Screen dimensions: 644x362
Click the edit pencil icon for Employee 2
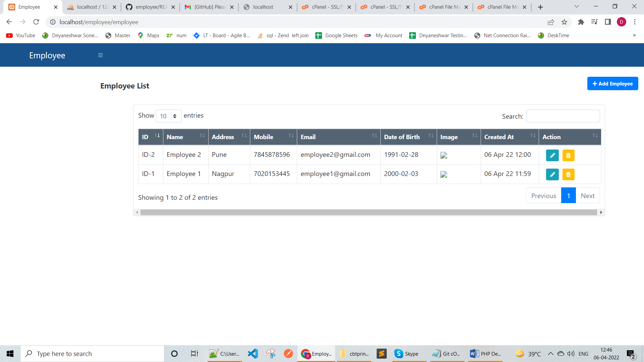pos(552,155)
